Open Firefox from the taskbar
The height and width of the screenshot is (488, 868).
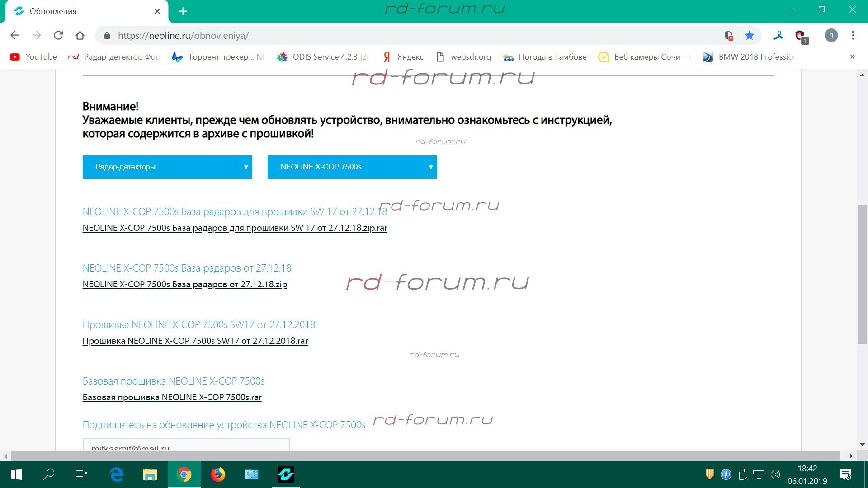point(218,474)
